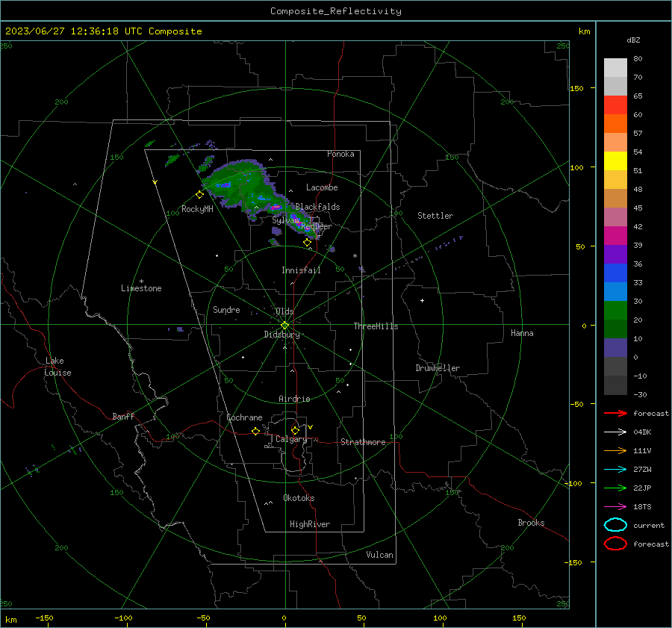672x628 pixels.
Task: Click the asterisk marker above Limestone
Action: click(141, 282)
